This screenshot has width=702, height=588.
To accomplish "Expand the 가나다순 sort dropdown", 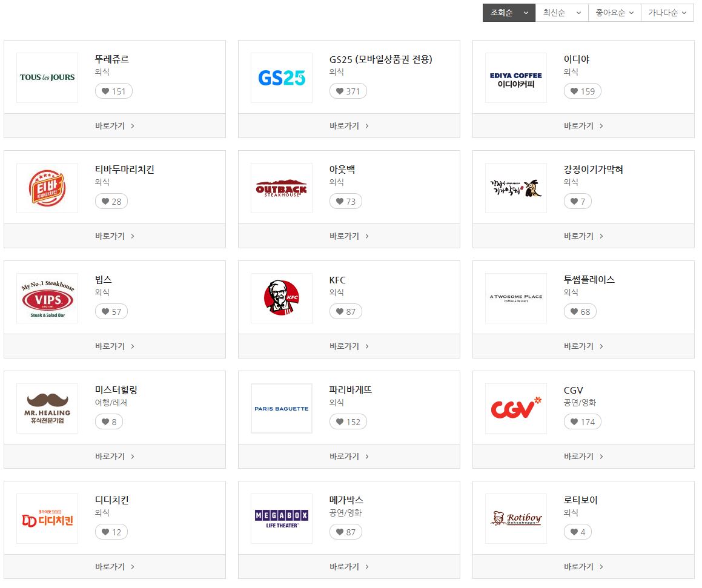I will point(667,13).
